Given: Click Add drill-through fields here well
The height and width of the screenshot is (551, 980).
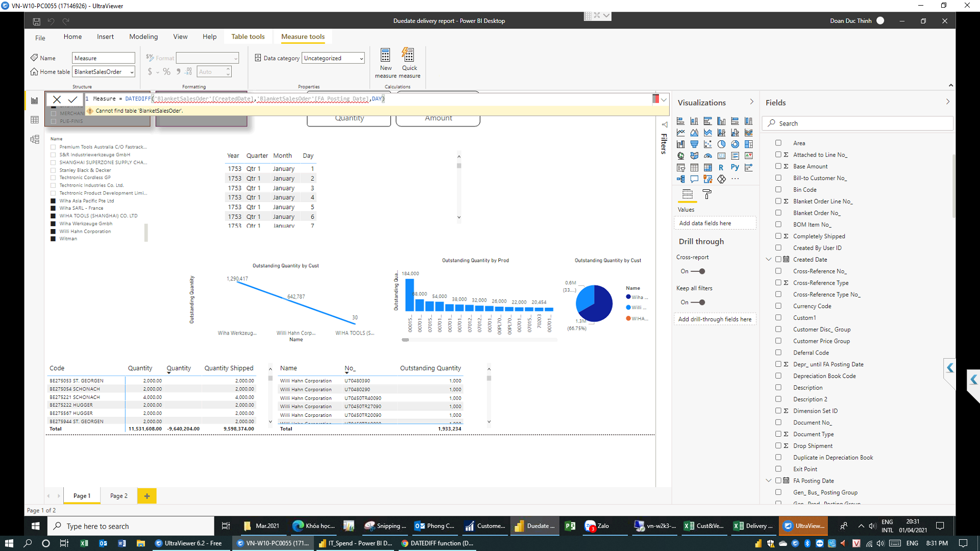Looking at the screenshot, I should click(715, 319).
